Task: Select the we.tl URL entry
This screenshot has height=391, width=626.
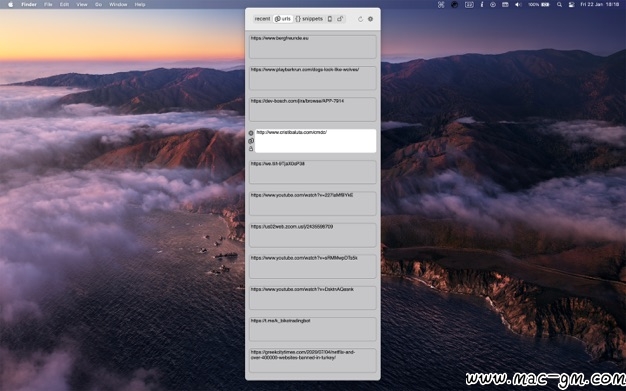Action: [313, 172]
